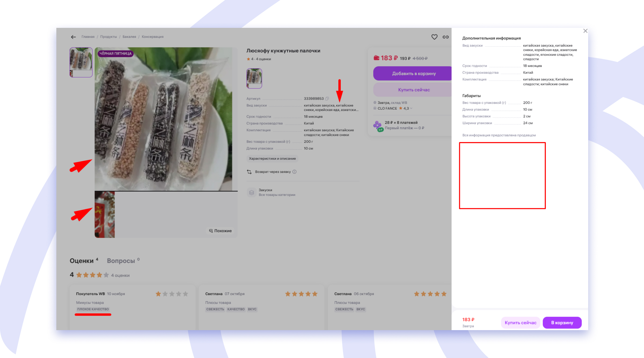Viewport: 644px width, 358px height.
Task: Close the Дополнительная информация side panel
Action: (x=585, y=31)
